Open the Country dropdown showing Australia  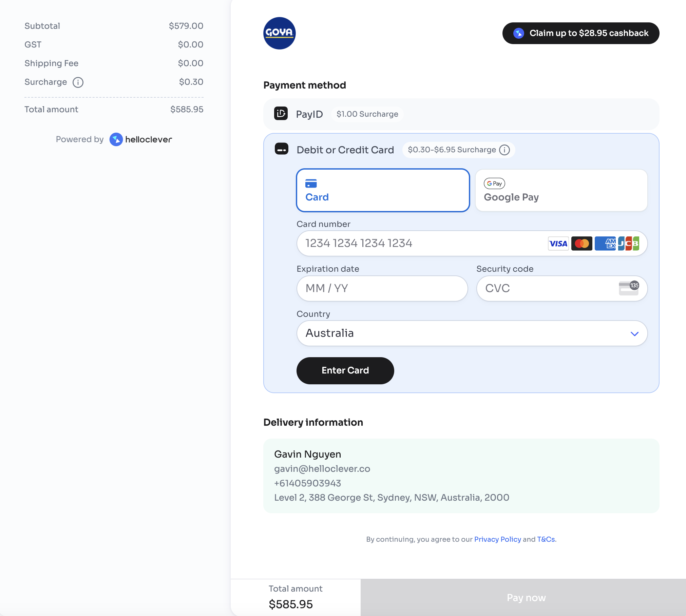point(461,333)
